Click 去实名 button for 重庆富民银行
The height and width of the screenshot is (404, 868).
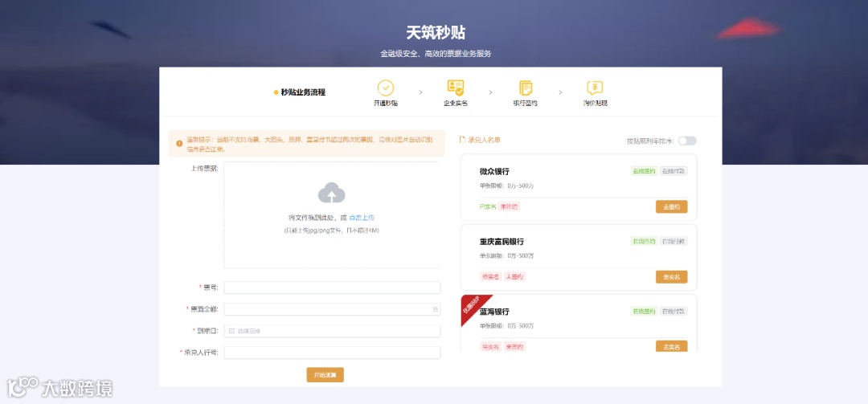[671, 277]
